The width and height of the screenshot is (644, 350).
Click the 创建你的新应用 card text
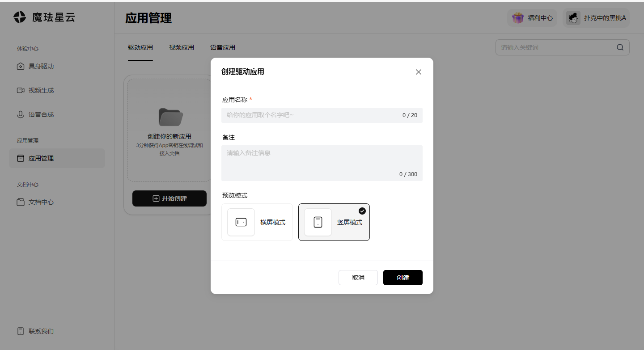point(169,136)
